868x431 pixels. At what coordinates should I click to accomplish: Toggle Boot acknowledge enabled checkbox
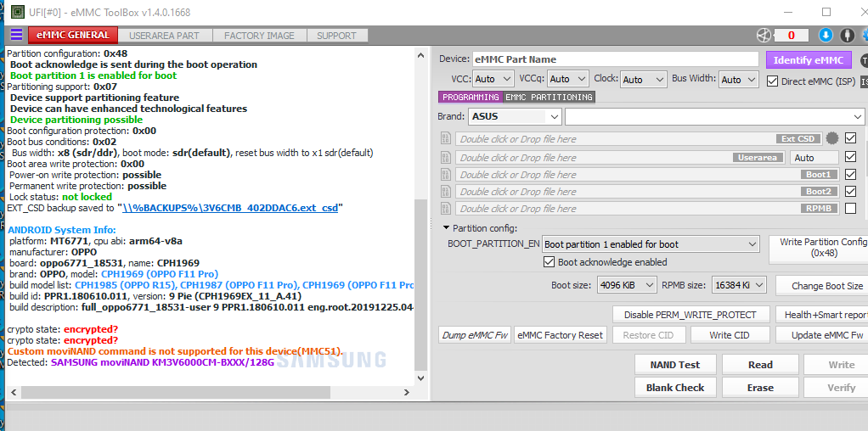[550, 261]
